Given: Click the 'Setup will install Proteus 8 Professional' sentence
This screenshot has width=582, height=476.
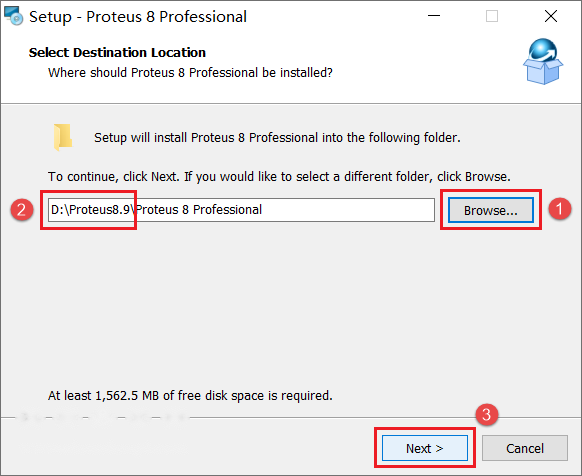Looking at the screenshot, I should point(277,138).
